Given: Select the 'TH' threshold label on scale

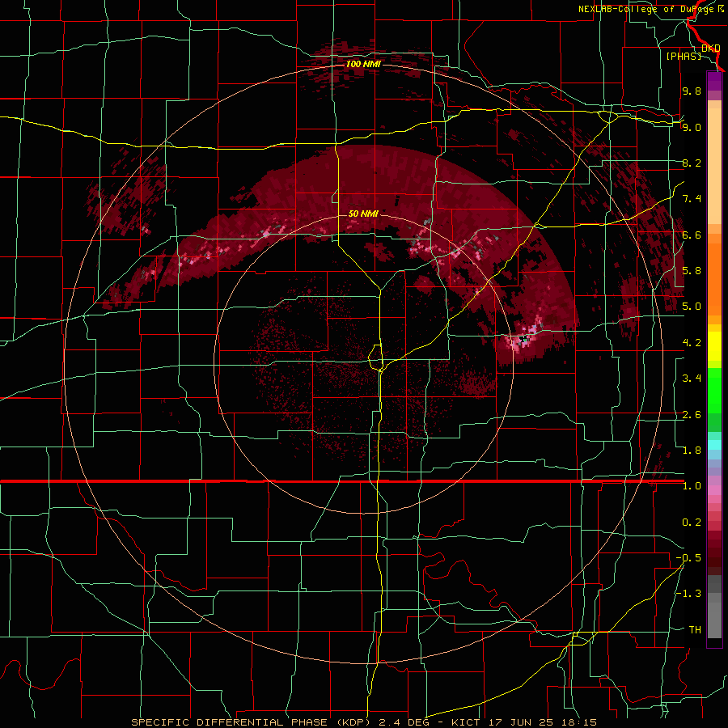Looking at the screenshot, I should [x=695, y=630].
